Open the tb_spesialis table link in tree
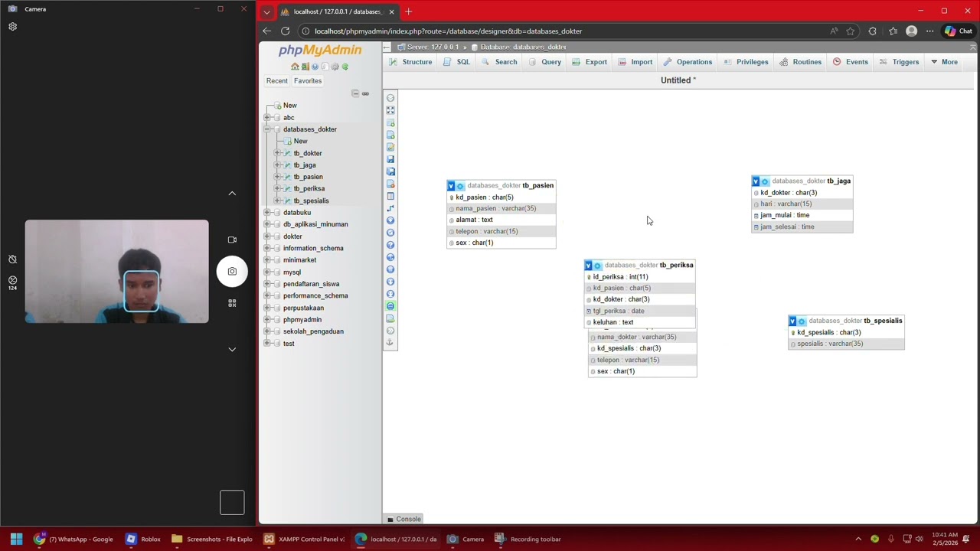Image resolution: width=980 pixels, height=551 pixels. [x=311, y=201]
